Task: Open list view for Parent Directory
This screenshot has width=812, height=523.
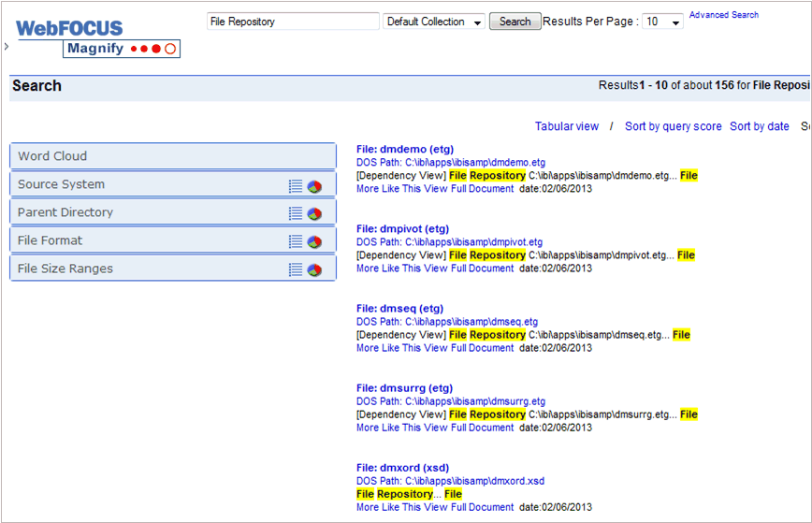Action: point(296,213)
